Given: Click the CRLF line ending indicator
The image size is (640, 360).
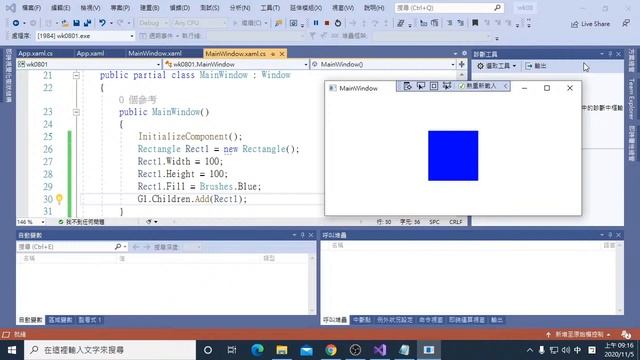Looking at the screenshot, I should [x=456, y=222].
